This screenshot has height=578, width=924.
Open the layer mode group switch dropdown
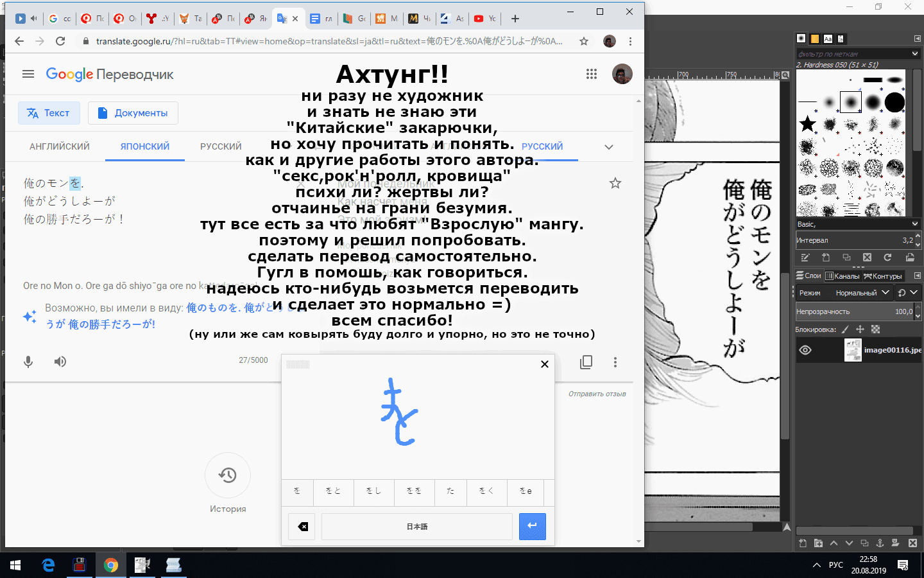[x=907, y=292]
